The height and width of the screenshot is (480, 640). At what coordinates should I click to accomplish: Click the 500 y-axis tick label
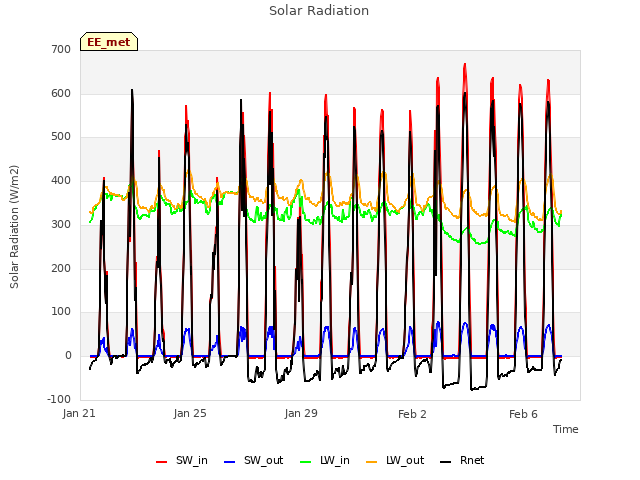(x=61, y=137)
